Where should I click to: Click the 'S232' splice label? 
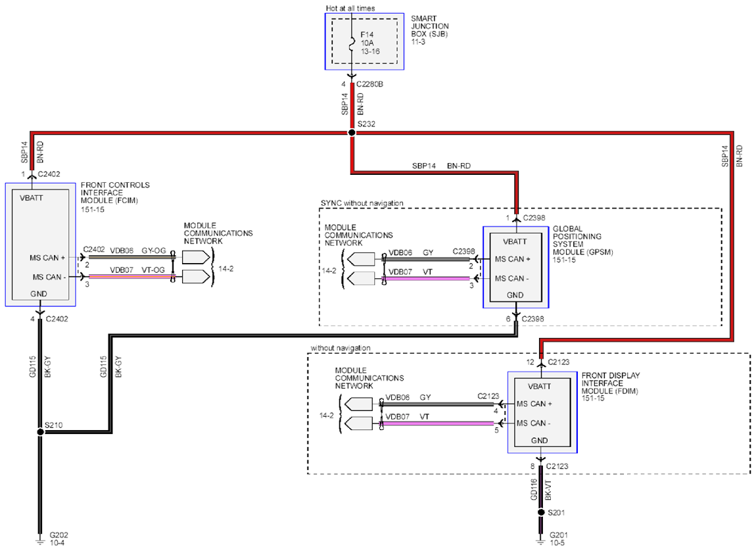pyautogui.click(x=366, y=124)
